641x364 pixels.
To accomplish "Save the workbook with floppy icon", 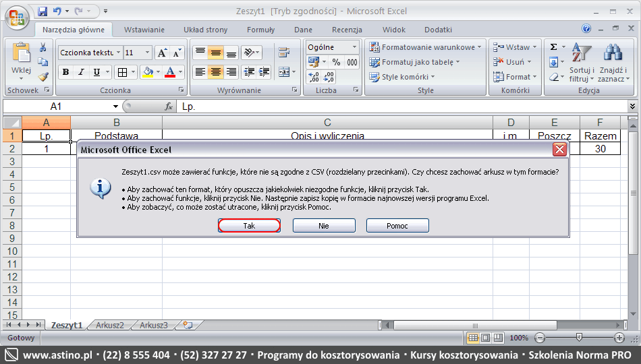I will click(x=43, y=11).
